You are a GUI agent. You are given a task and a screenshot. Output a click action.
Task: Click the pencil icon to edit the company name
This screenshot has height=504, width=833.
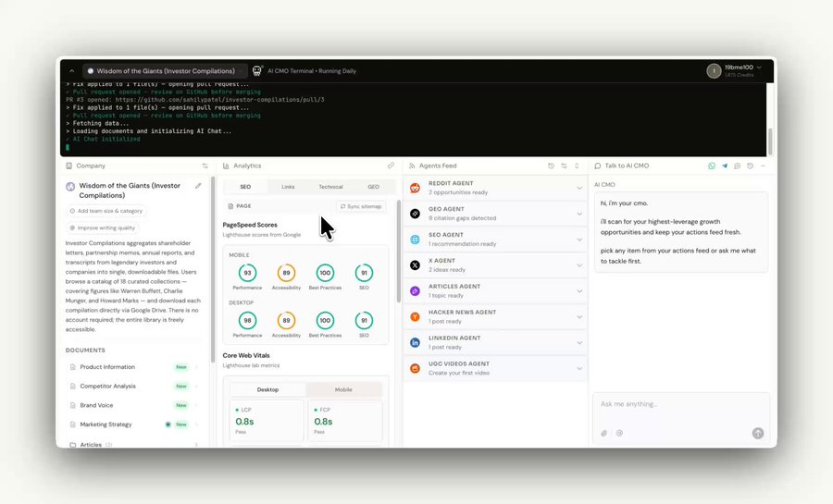coord(198,186)
